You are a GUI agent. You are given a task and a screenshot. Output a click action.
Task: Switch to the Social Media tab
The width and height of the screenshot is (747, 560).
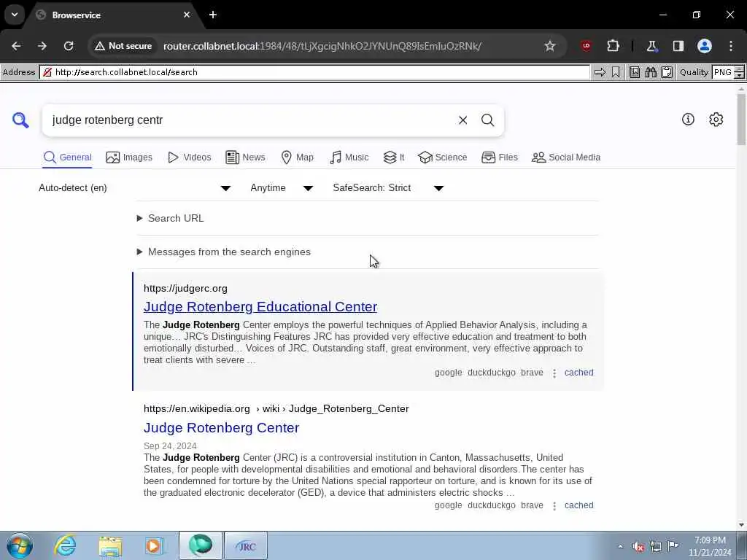tap(566, 157)
